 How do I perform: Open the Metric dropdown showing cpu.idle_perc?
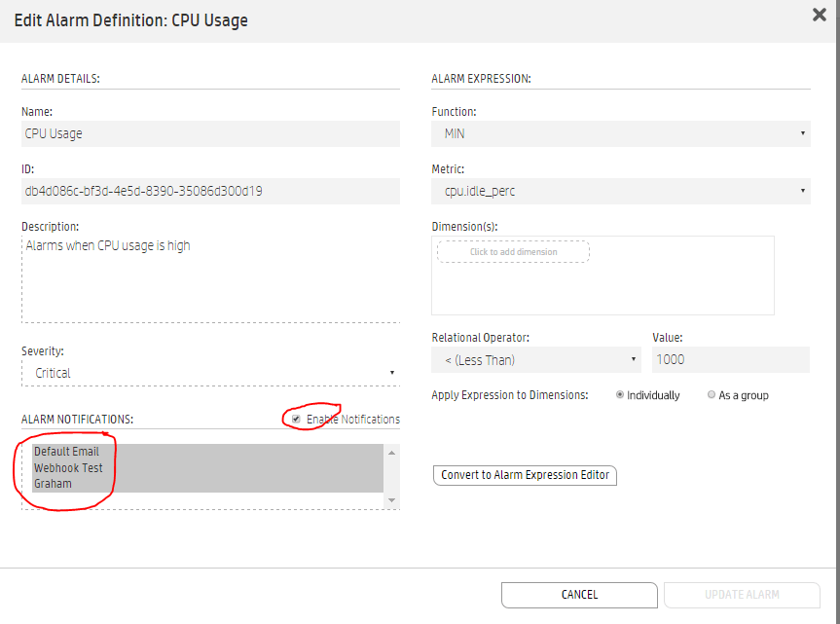(621, 191)
